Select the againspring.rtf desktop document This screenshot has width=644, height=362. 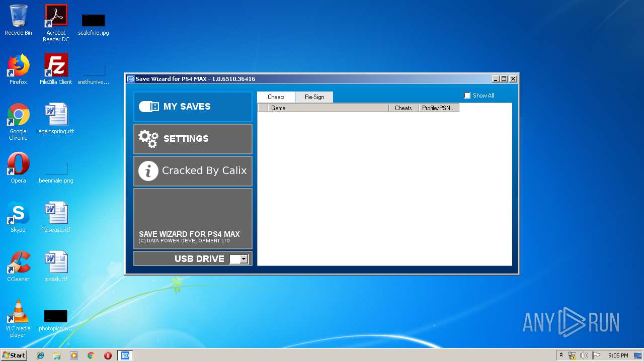pos(56,119)
